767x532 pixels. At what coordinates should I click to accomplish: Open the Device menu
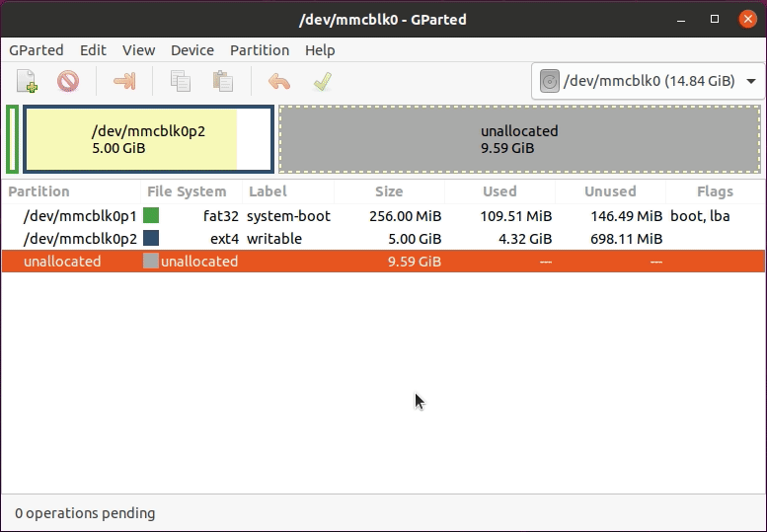[x=192, y=50]
